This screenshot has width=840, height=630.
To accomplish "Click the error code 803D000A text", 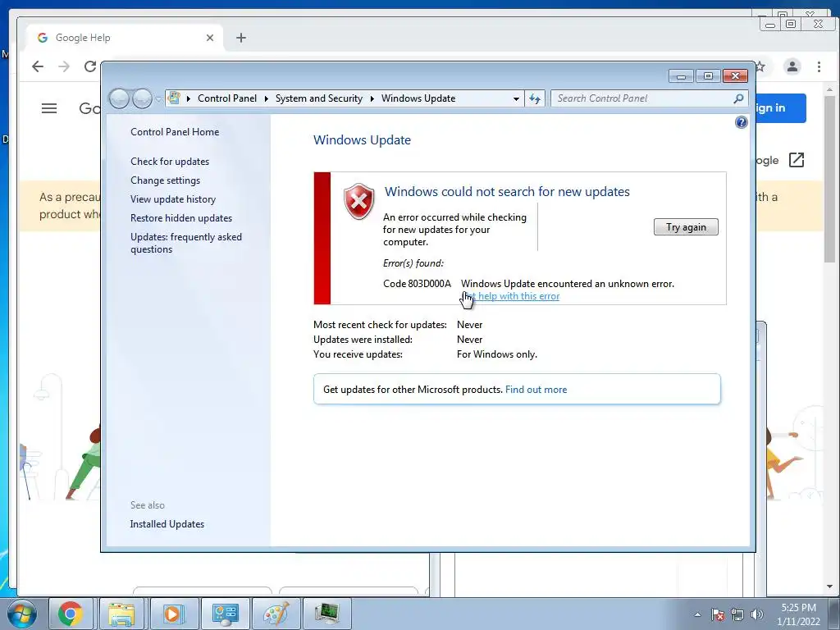I will pyautogui.click(x=429, y=283).
